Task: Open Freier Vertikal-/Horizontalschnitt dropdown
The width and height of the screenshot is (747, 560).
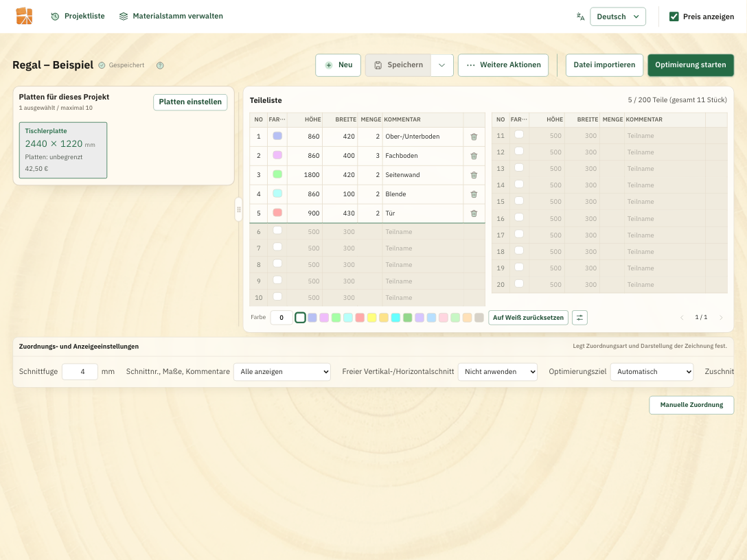Action: pos(497,372)
